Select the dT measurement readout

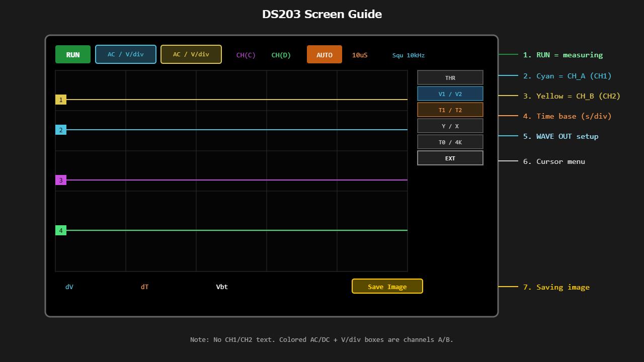click(x=145, y=287)
